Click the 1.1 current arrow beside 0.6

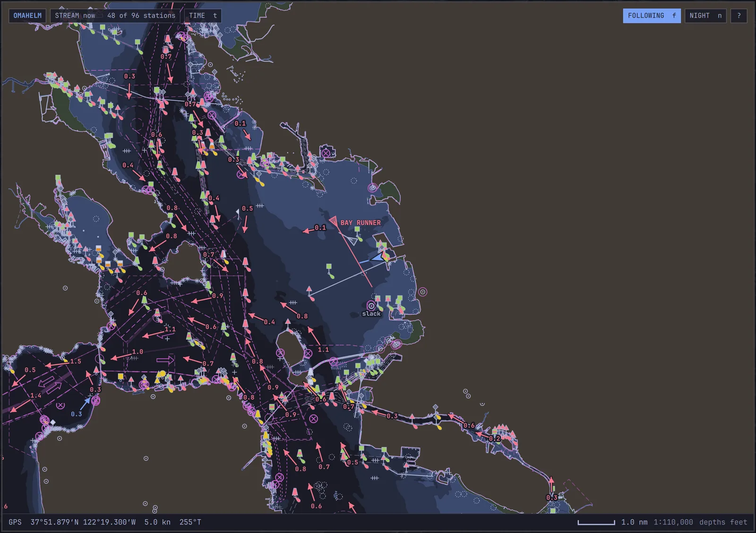154,335
